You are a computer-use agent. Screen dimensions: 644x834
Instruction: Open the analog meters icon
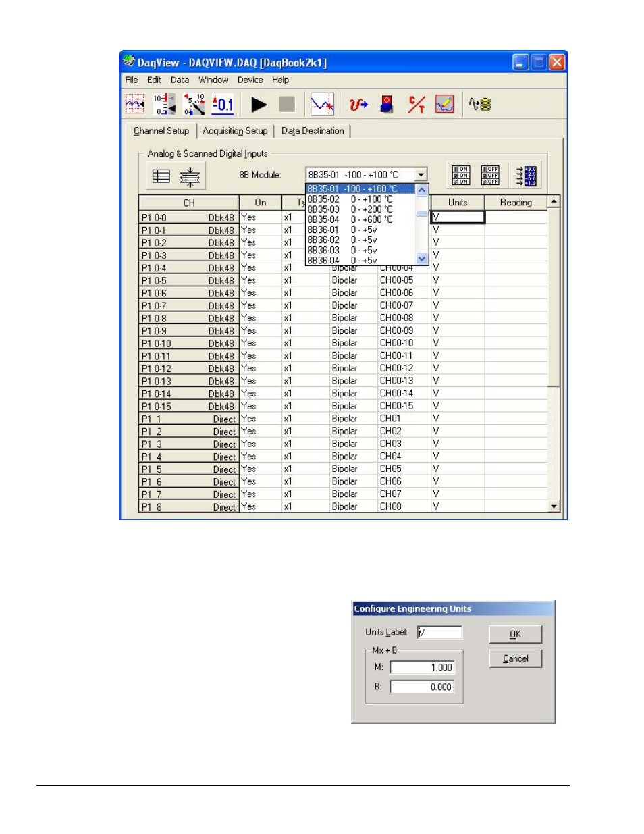[194, 105]
